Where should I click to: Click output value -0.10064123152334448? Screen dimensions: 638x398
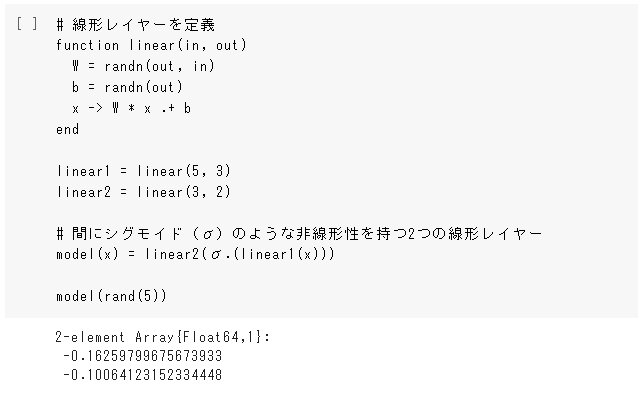pyautogui.click(x=142, y=375)
